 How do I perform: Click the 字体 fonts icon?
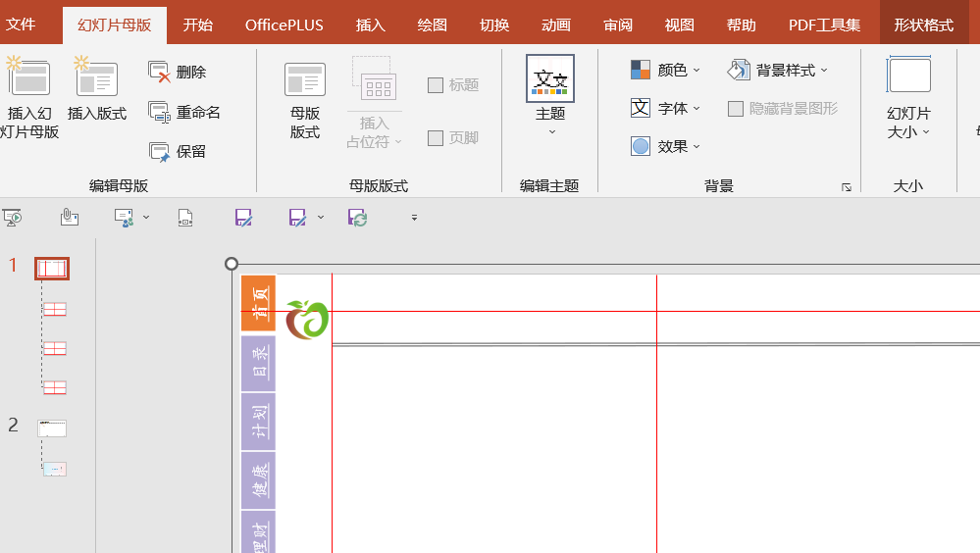click(x=640, y=108)
